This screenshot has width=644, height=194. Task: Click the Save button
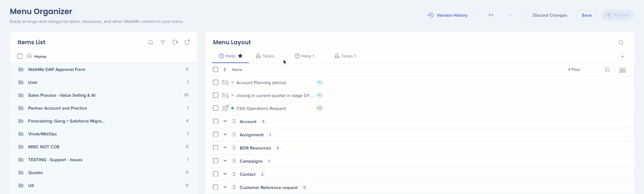[x=586, y=15]
